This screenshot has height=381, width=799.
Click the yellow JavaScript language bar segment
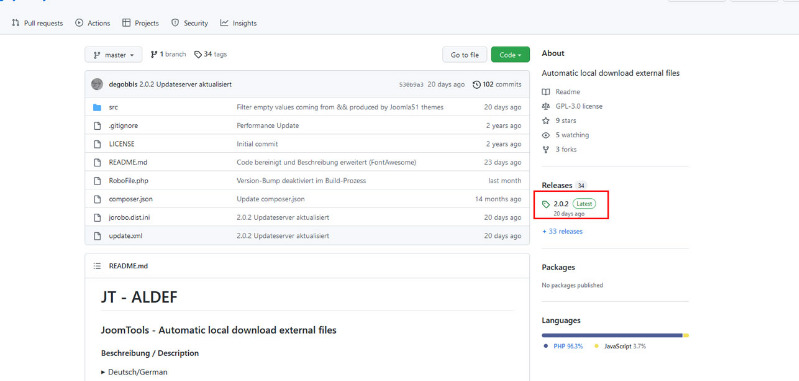click(686, 335)
